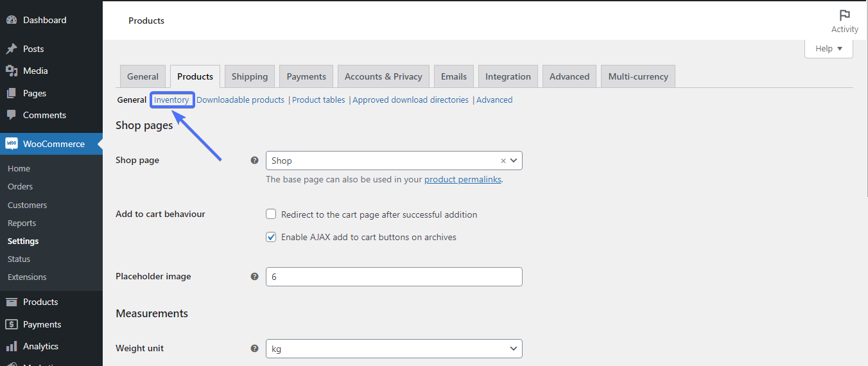Viewport: 868px width, 366px height.
Task: Open the Shop page dropdown
Action: point(385,161)
